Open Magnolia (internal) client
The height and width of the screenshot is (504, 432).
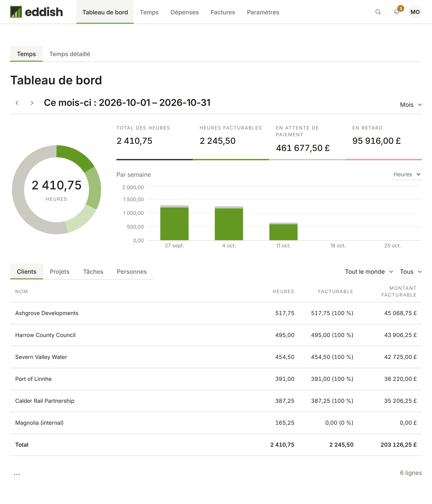coord(216,423)
